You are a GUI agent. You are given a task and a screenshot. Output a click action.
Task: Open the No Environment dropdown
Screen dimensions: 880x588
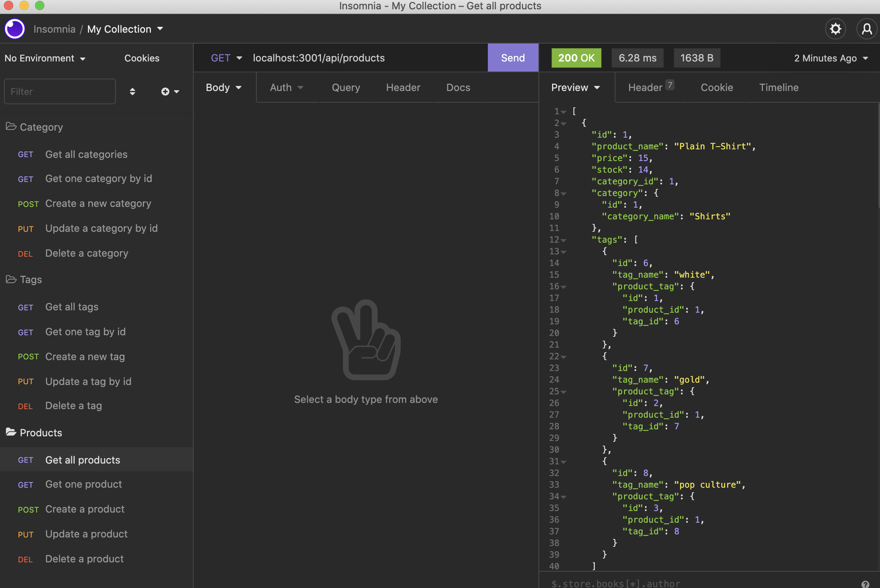coord(45,58)
